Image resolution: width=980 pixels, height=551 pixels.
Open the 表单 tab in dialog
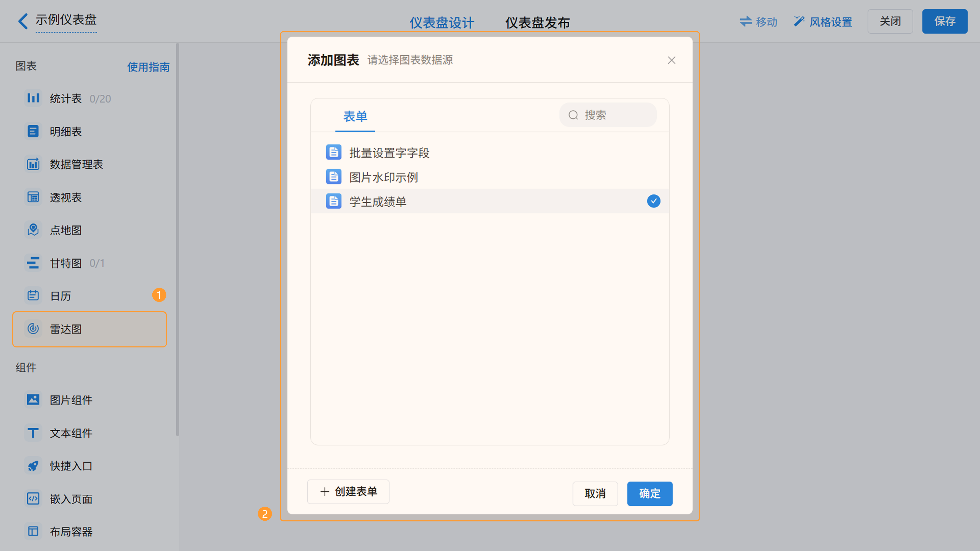coord(355,116)
